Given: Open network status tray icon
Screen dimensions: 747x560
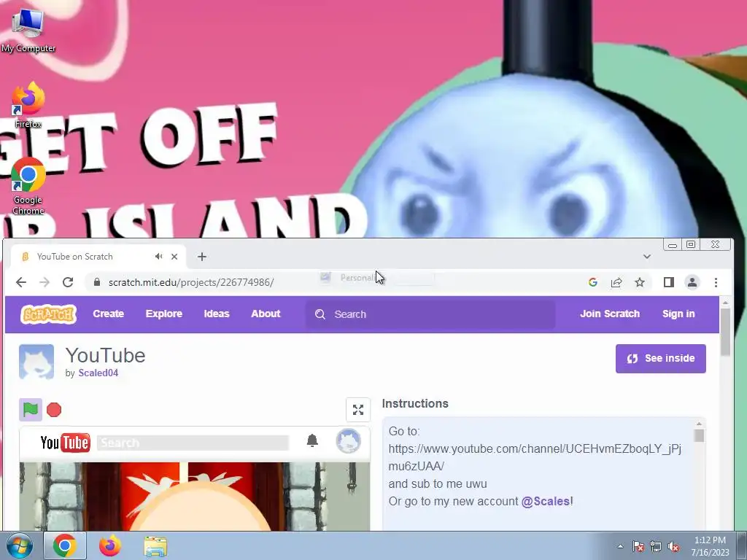Looking at the screenshot, I should (x=656, y=546).
